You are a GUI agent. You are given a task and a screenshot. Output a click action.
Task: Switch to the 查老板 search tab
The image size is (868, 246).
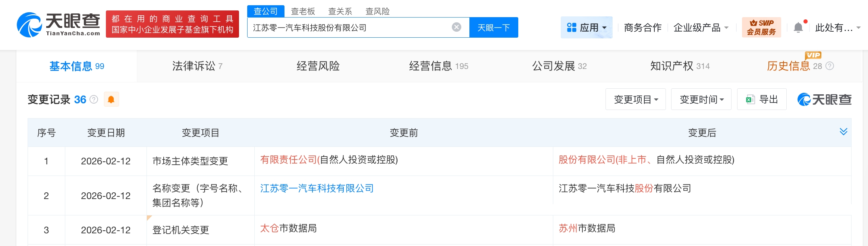click(x=303, y=11)
